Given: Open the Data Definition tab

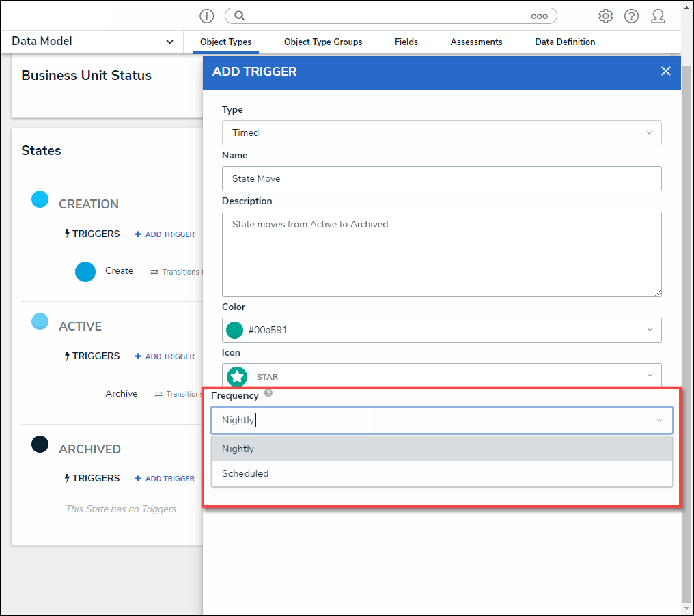Looking at the screenshot, I should click(x=565, y=42).
